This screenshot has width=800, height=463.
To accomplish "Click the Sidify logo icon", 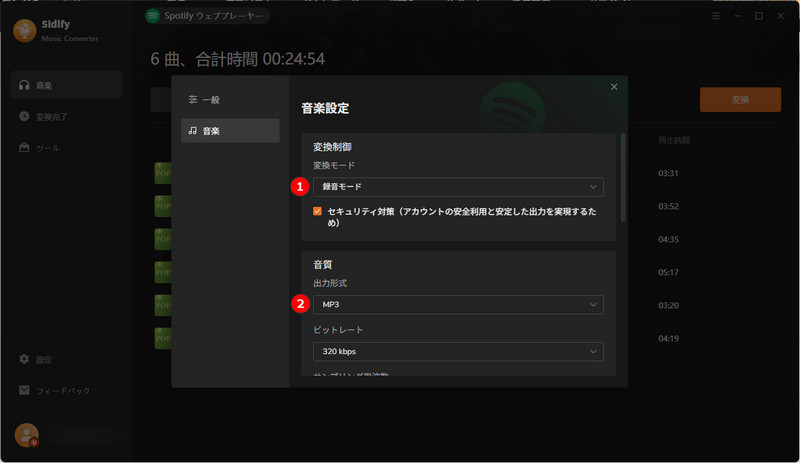I will pos(24,31).
